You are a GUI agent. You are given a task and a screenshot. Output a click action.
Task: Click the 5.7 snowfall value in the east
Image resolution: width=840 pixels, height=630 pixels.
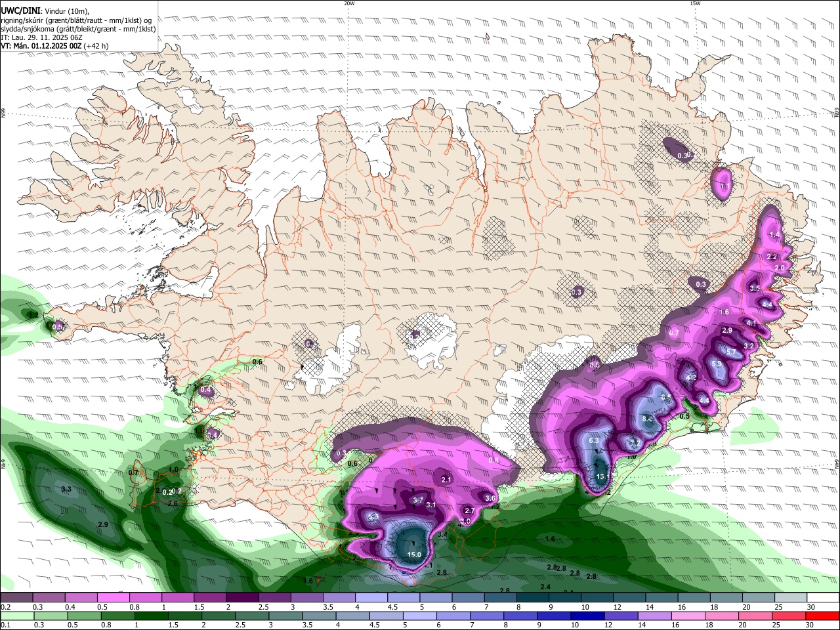732,352
